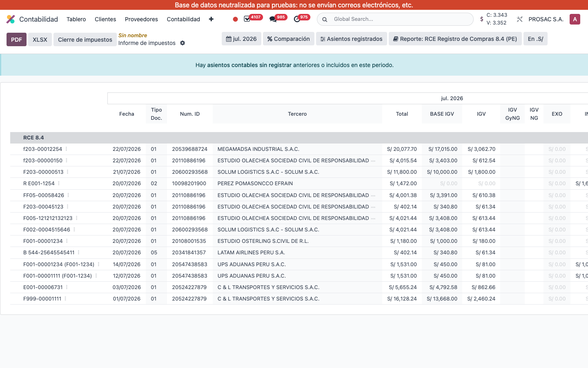Open conversations chat icon with 985 badge
Viewport: 588px width, 368px height.
click(273, 19)
